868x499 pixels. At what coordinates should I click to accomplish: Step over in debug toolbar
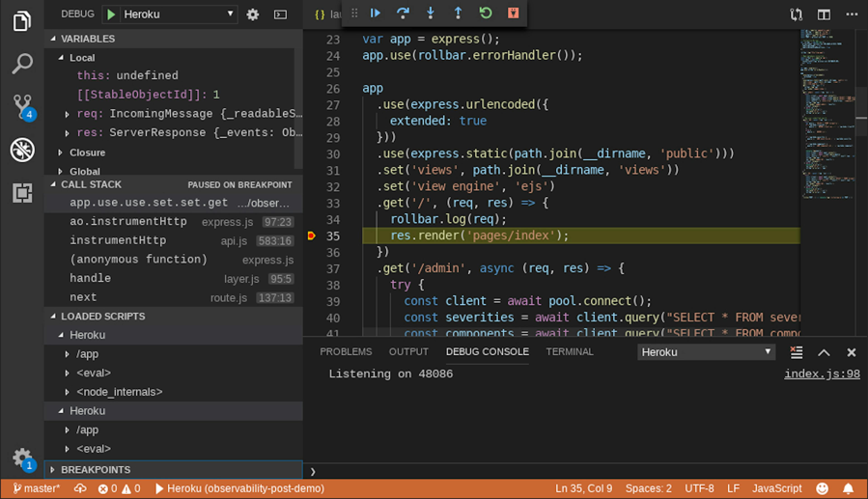(403, 13)
